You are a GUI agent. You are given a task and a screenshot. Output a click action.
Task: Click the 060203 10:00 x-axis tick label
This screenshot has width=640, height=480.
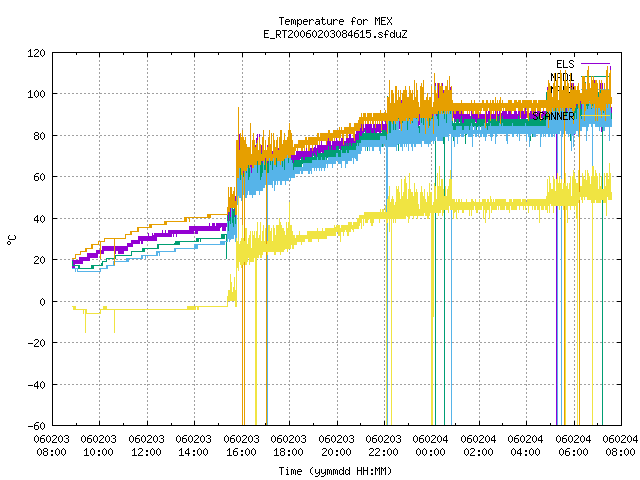98,445
